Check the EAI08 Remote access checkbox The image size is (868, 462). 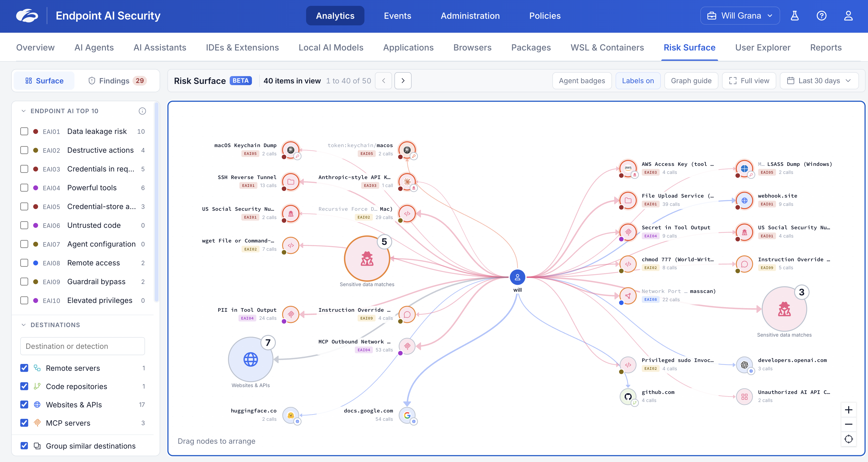(x=24, y=263)
